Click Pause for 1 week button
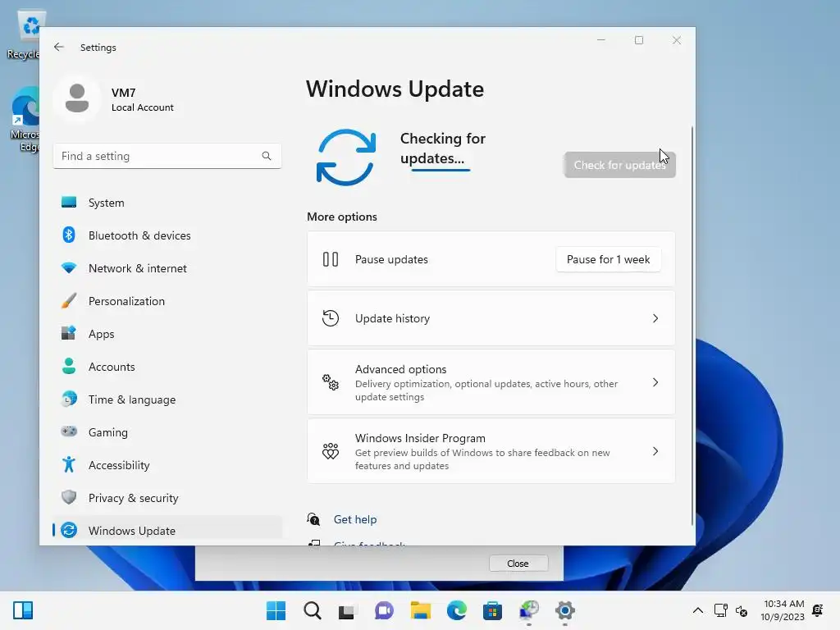The width and height of the screenshot is (840, 630). click(x=608, y=259)
